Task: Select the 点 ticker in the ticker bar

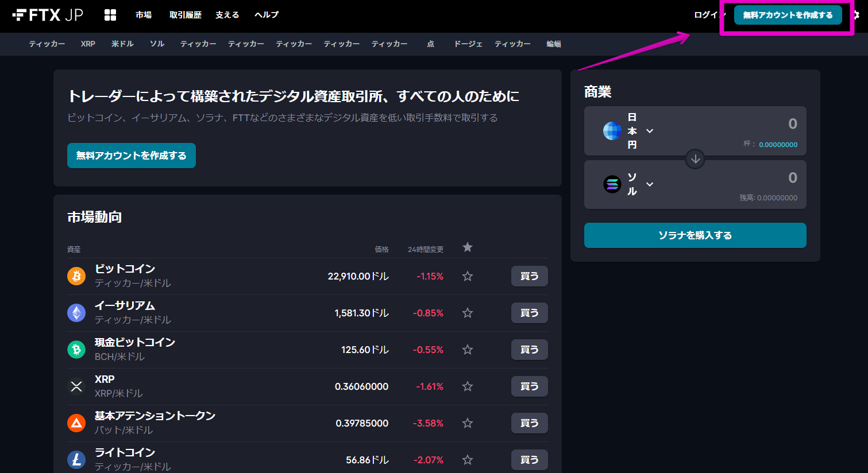Action: click(x=430, y=44)
